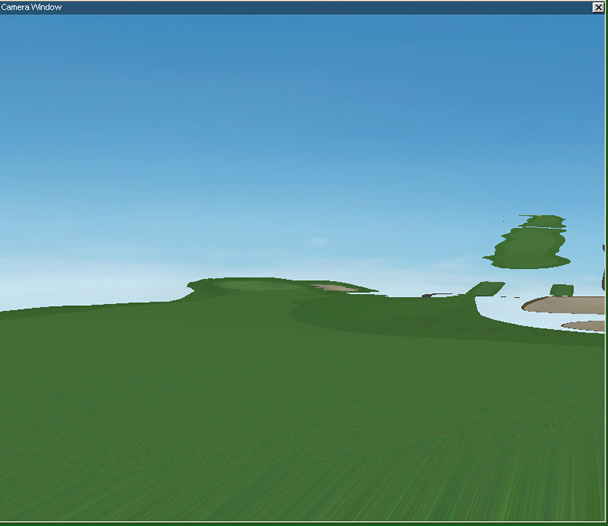Click the dark object on the horizon
Screen dimensions: 608x526
(x=428, y=295)
